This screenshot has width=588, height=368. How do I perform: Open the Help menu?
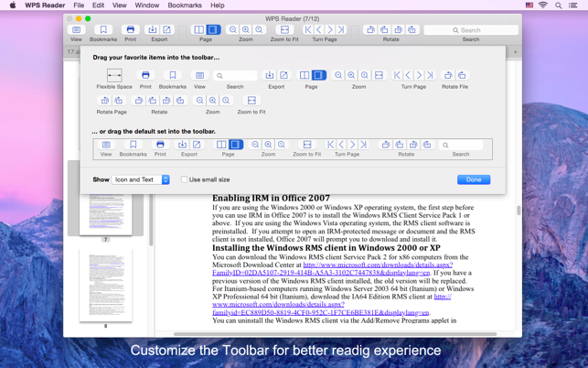218,5
